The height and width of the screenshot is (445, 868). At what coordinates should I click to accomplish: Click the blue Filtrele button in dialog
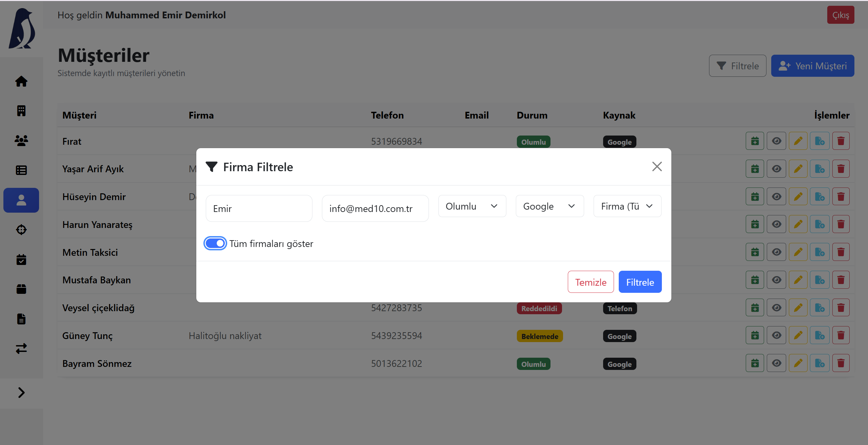pos(639,282)
